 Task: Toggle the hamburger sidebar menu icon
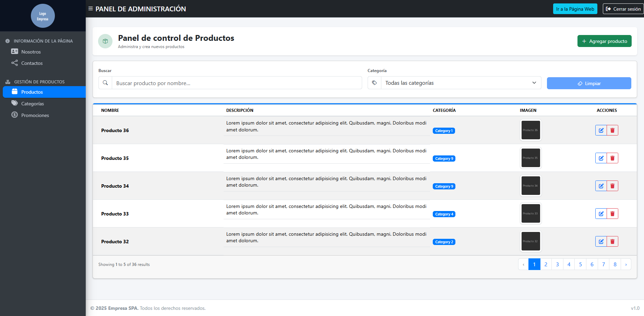[x=91, y=9]
